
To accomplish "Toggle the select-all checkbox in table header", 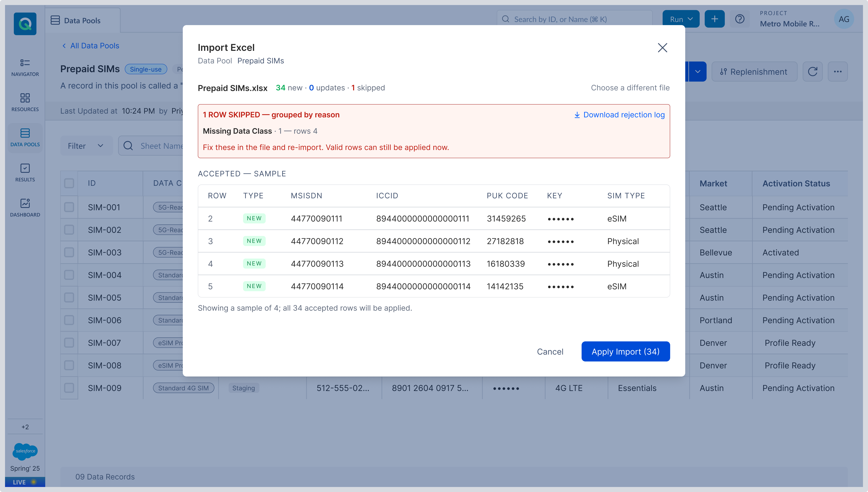I will 69,183.
